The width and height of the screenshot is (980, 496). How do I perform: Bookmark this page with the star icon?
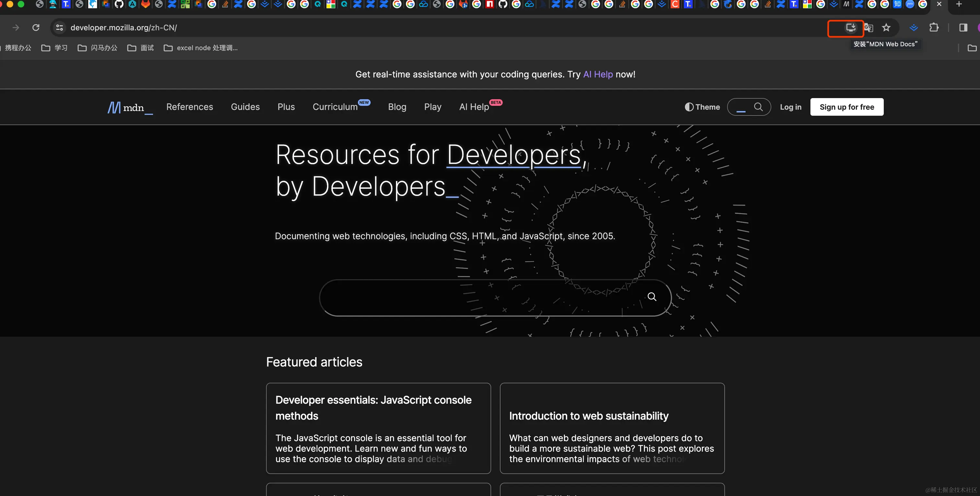pos(886,28)
